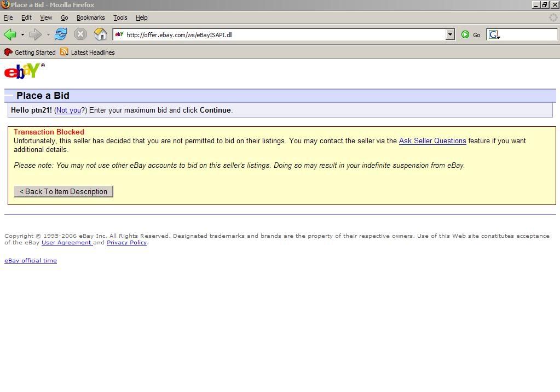Click the throbber activity indicator icon
This screenshot has width=560, height=392.
(553, 17)
